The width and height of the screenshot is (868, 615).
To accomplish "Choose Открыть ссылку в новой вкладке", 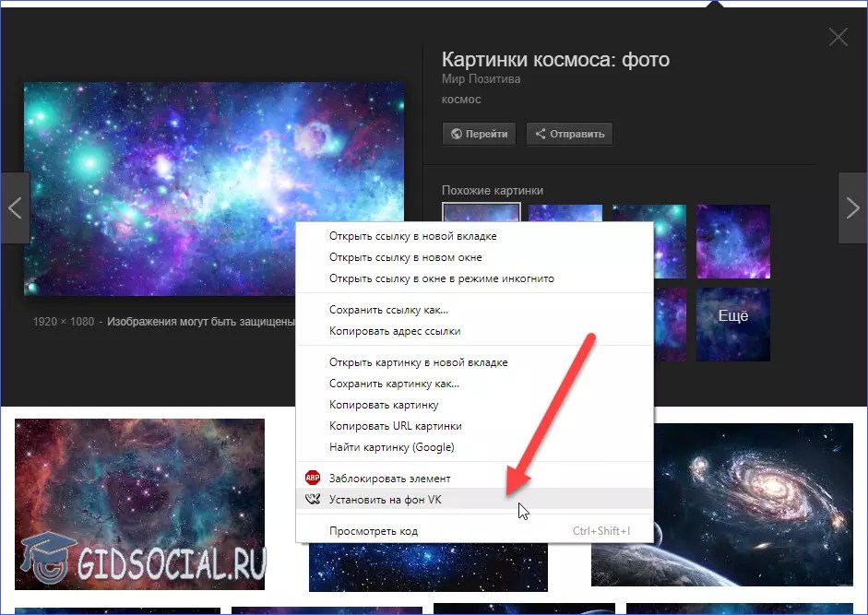I will (412, 236).
